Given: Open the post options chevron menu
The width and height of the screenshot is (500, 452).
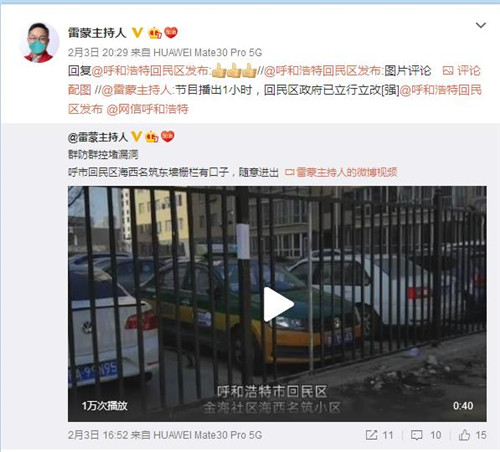Looking at the screenshot, I should pos(480,25).
